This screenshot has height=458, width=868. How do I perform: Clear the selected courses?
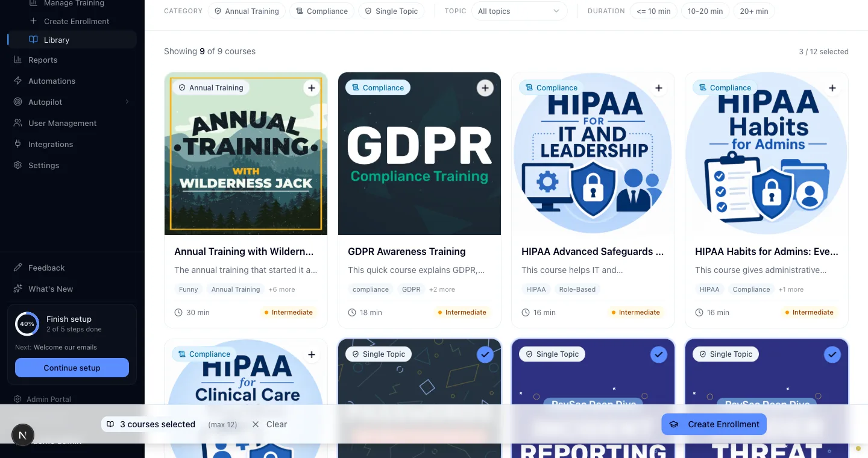(x=269, y=424)
